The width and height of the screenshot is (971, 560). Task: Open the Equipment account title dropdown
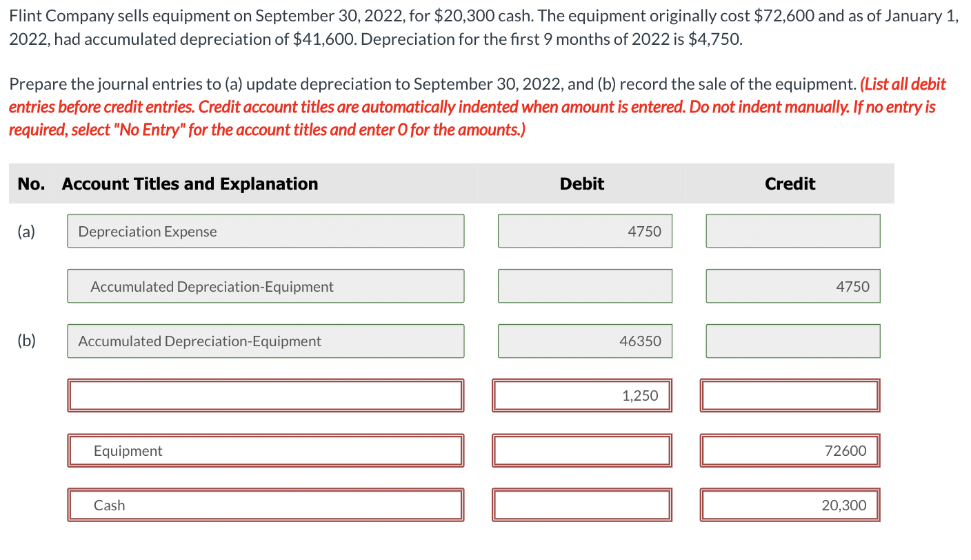tap(266, 450)
